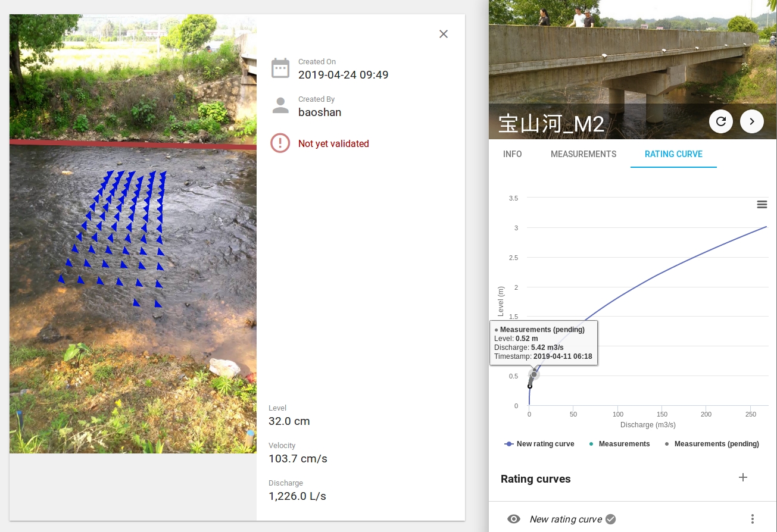Open the three-dot menu for New rating curve
Viewport: 777px width, 532px height.
point(753,519)
